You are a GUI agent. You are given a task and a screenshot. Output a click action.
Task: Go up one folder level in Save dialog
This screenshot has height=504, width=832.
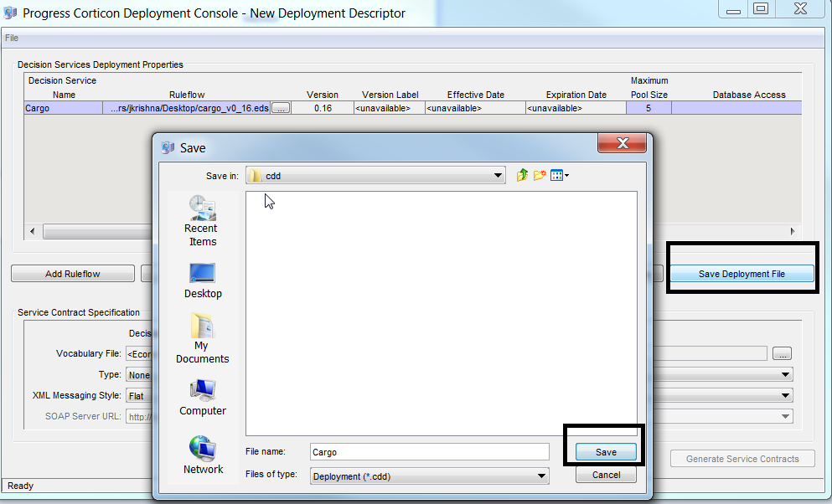pyautogui.click(x=522, y=176)
